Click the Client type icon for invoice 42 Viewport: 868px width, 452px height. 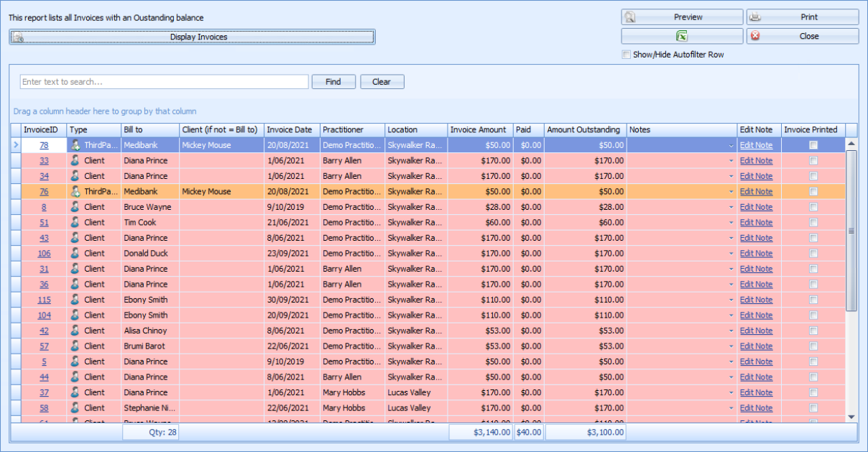(75, 331)
